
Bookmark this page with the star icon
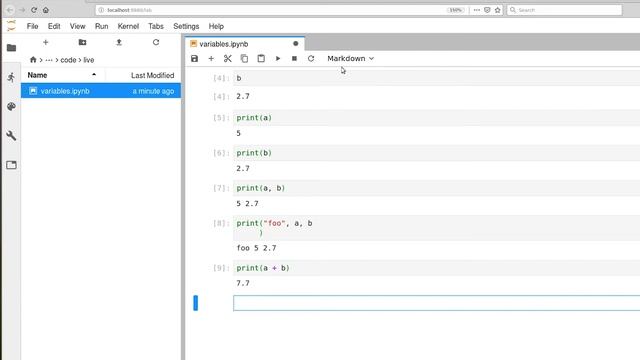click(498, 10)
